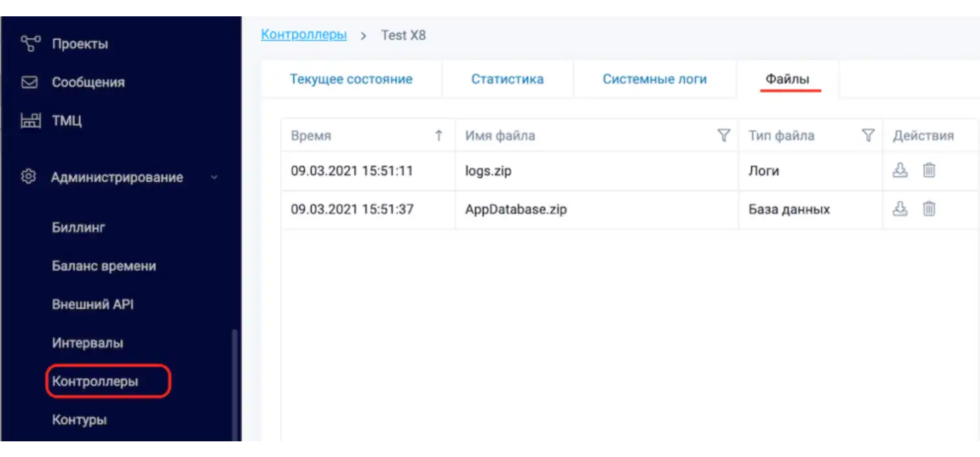The width and height of the screenshot is (980, 457).
Task: Toggle sort order on the Время column
Action: pyautogui.click(x=439, y=135)
